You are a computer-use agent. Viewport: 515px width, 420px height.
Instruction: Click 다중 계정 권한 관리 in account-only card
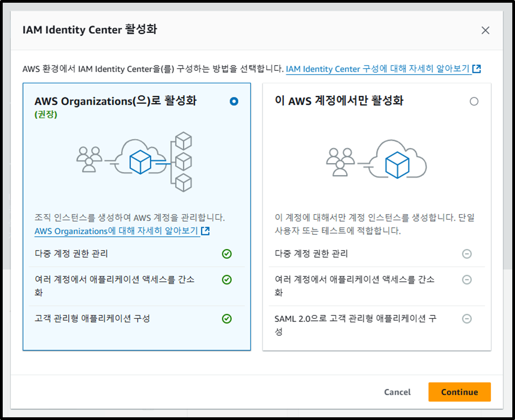(x=311, y=254)
